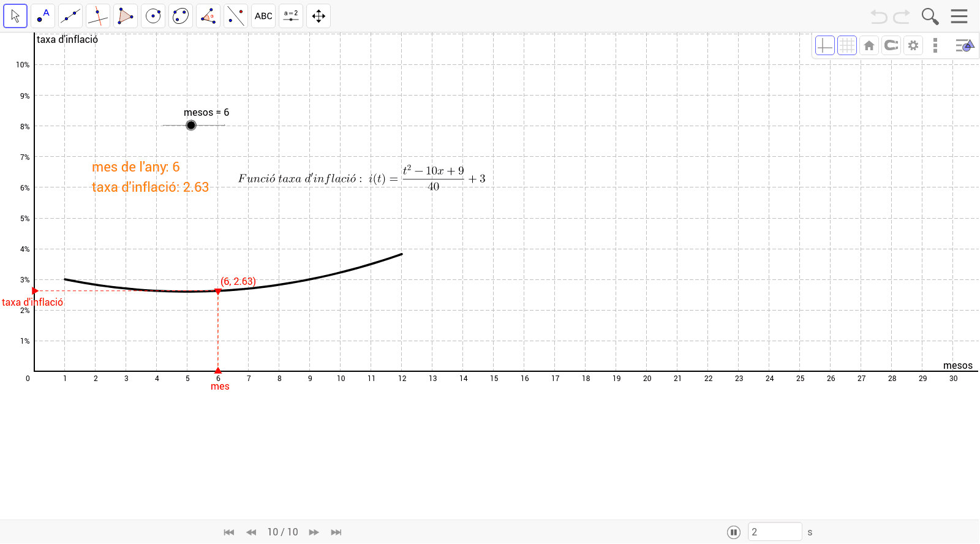
Task: Click the animation seconds input field
Action: [775, 532]
